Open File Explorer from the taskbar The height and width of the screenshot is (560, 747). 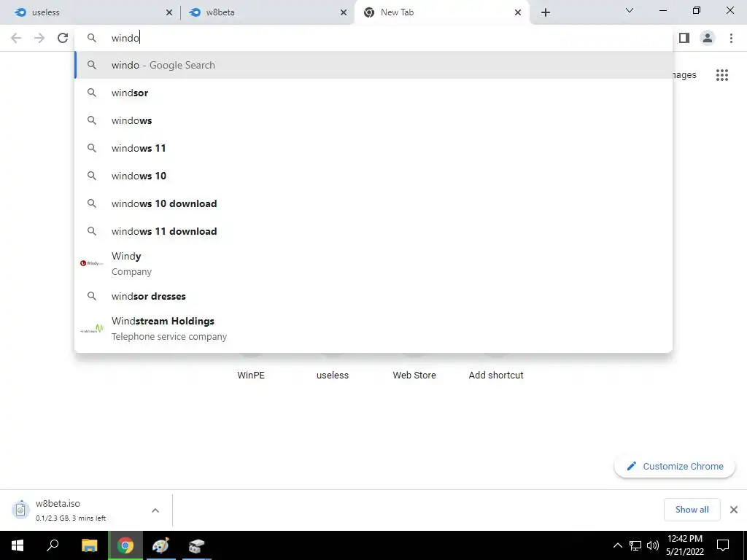click(x=89, y=545)
